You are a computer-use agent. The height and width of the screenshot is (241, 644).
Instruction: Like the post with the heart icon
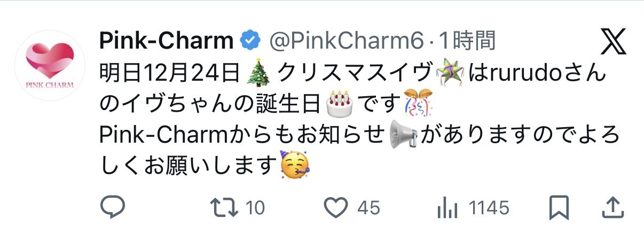(336, 208)
